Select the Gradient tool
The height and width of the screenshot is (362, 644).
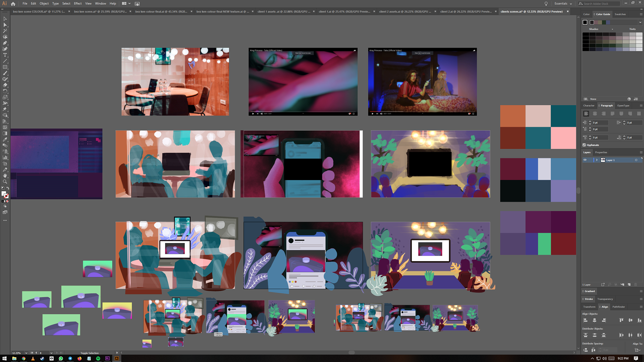coord(5,133)
